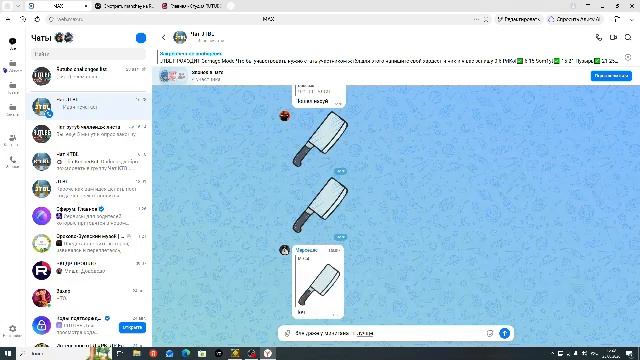Screen dimensions: 640x360
Task: Open the cleaver sticker inside the white reply bubble
Action: (x=319, y=284)
